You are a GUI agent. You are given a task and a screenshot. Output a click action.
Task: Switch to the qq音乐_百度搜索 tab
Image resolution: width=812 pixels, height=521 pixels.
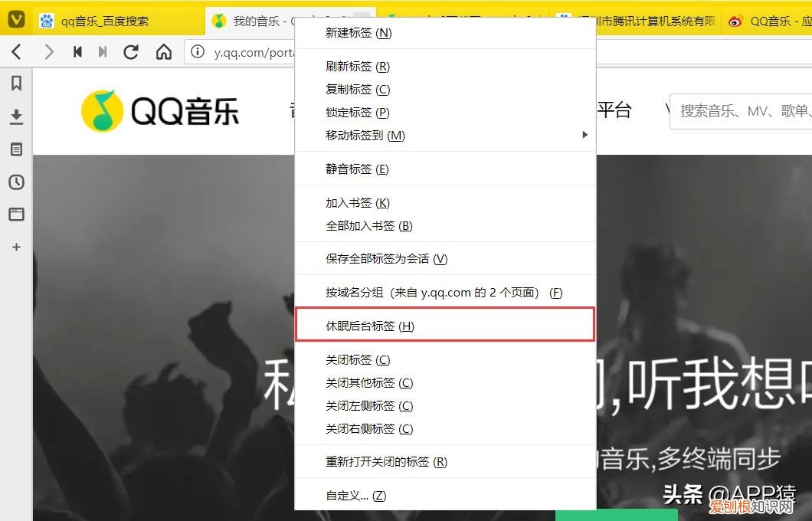(x=100, y=21)
